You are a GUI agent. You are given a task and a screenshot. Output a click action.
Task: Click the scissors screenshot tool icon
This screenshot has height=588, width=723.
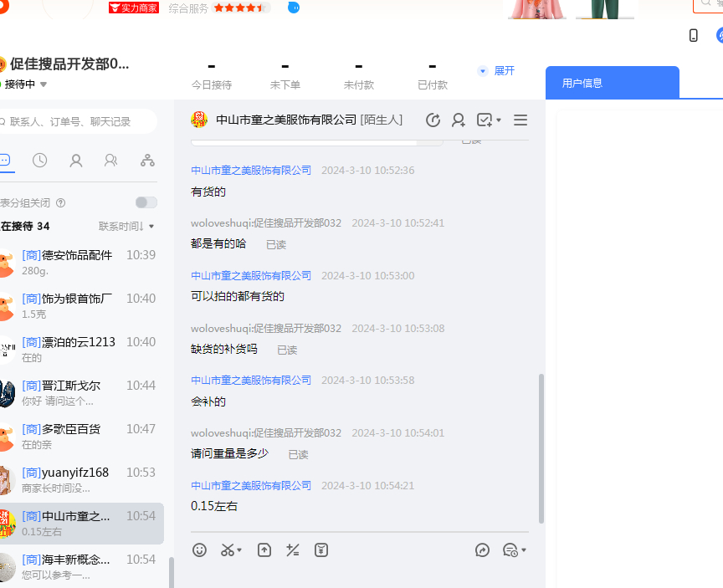pyautogui.click(x=228, y=550)
